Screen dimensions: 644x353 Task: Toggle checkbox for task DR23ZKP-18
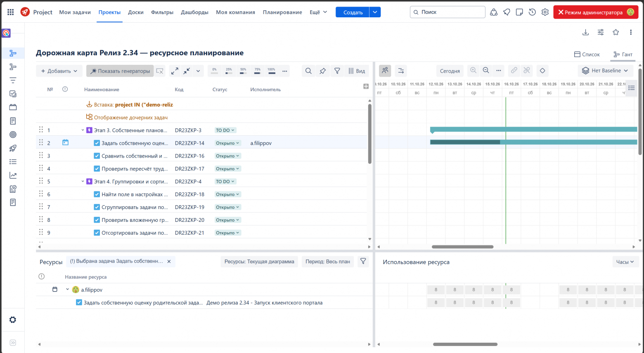coord(97,194)
